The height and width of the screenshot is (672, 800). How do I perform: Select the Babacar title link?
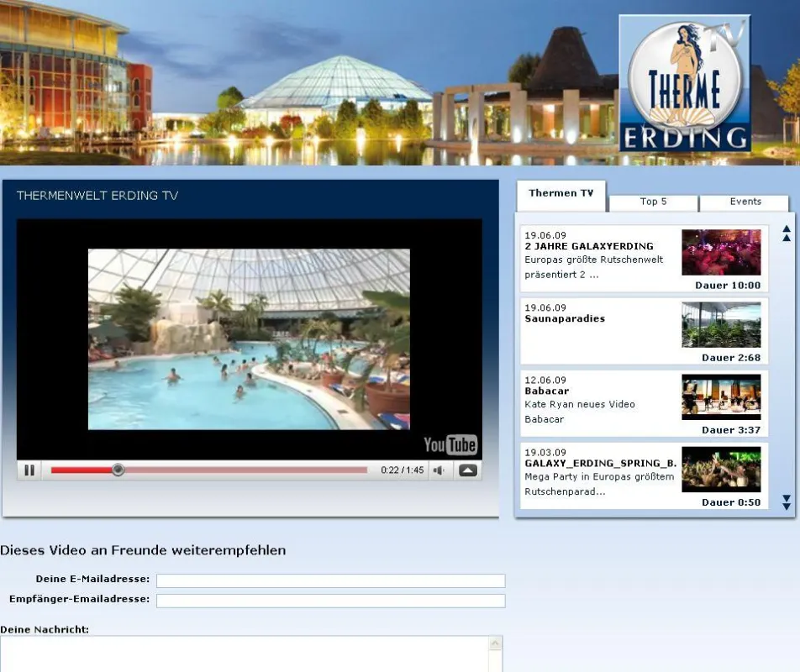[546, 391]
